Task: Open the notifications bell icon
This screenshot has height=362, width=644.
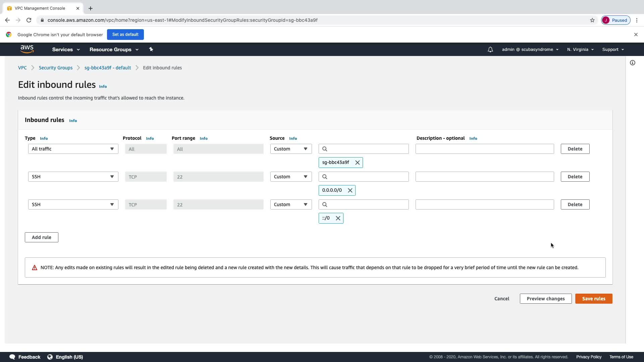Action: tap(490, 50)
